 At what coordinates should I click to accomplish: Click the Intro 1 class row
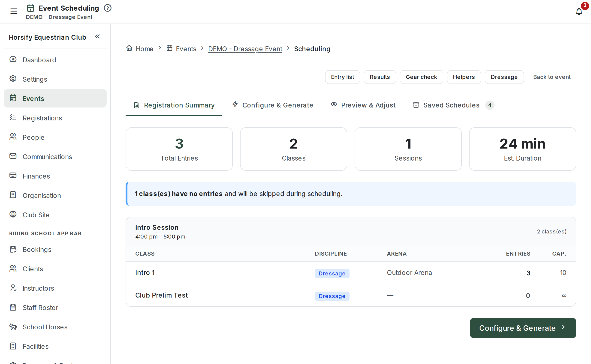[350, 273]
